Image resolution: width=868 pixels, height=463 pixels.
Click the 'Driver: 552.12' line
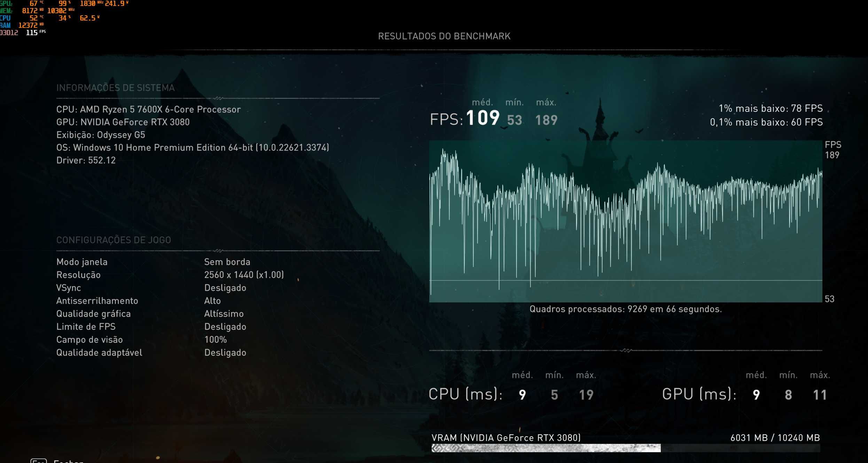[86, 160]
